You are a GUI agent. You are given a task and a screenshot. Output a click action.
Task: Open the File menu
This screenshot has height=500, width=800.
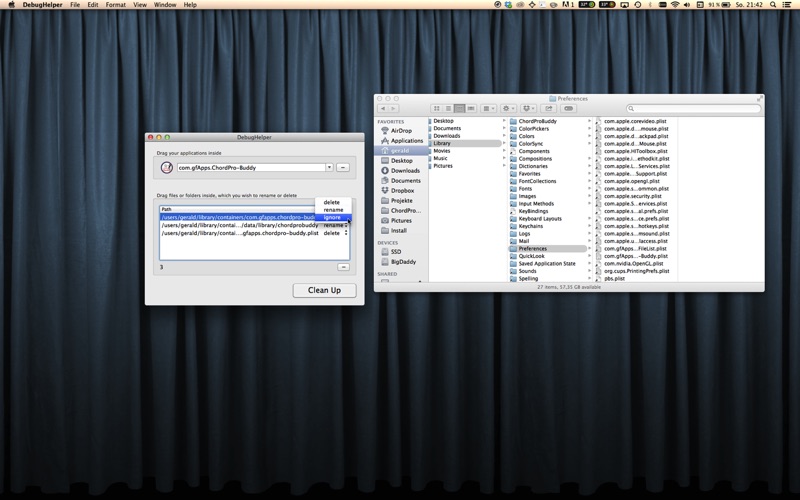pos(75,5)
